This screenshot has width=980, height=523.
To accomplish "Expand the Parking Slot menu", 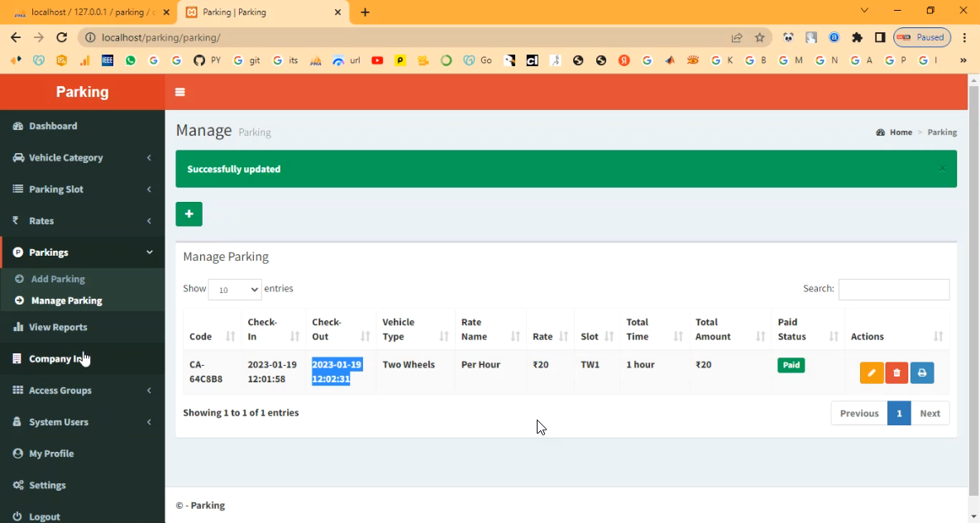I will click(x=83, y=190).
